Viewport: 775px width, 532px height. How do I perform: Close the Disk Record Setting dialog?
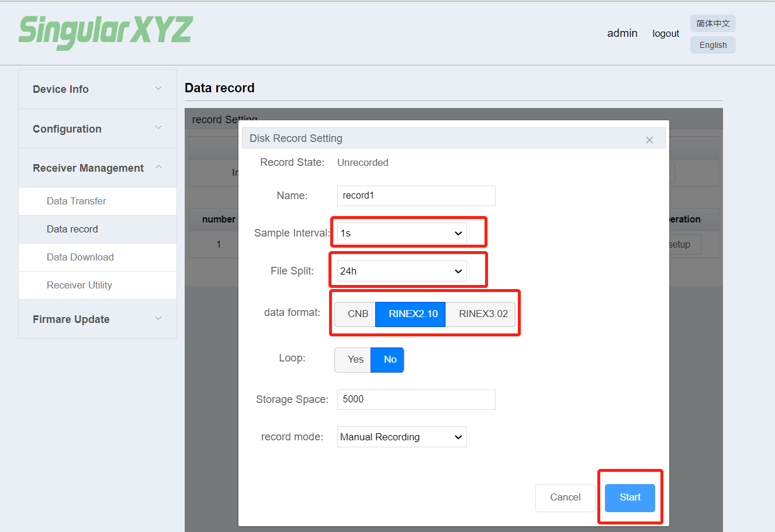pos(649,140)
